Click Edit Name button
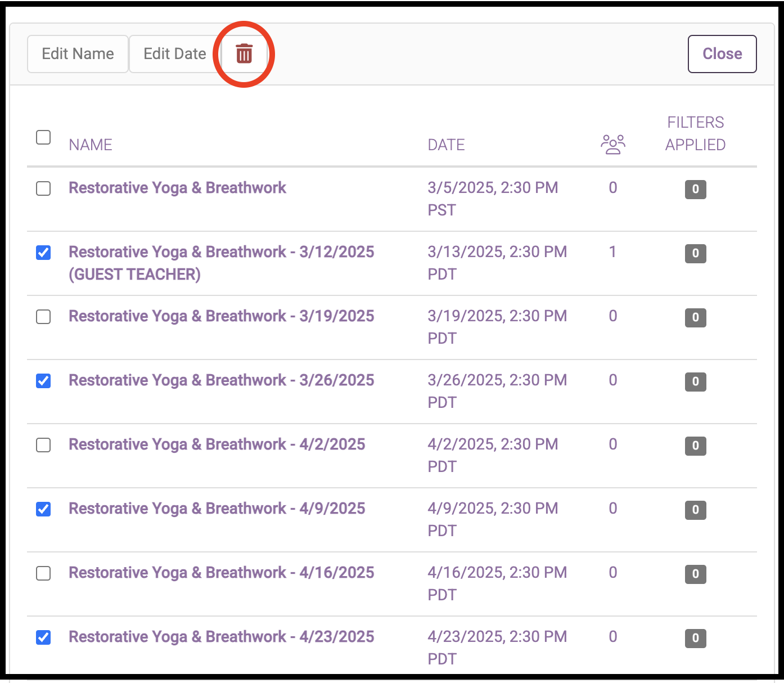This screenshot has height=683, width=784. coord(78,54)
